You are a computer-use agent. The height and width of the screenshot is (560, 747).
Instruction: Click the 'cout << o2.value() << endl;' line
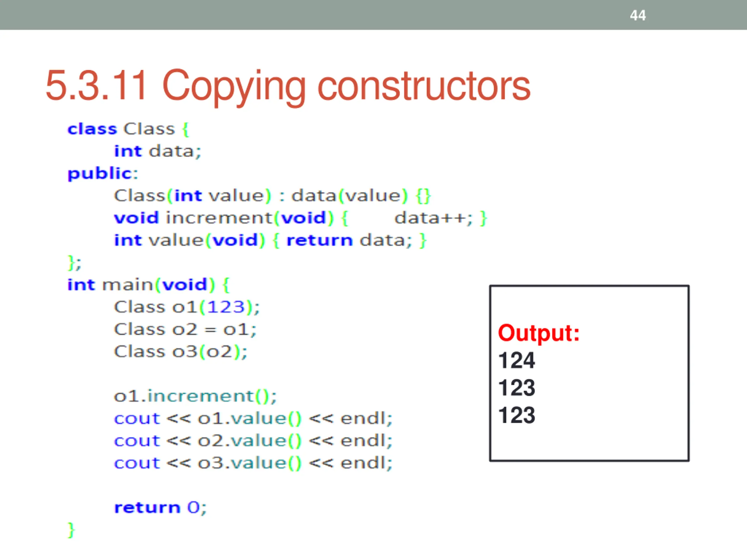(253, 441)
